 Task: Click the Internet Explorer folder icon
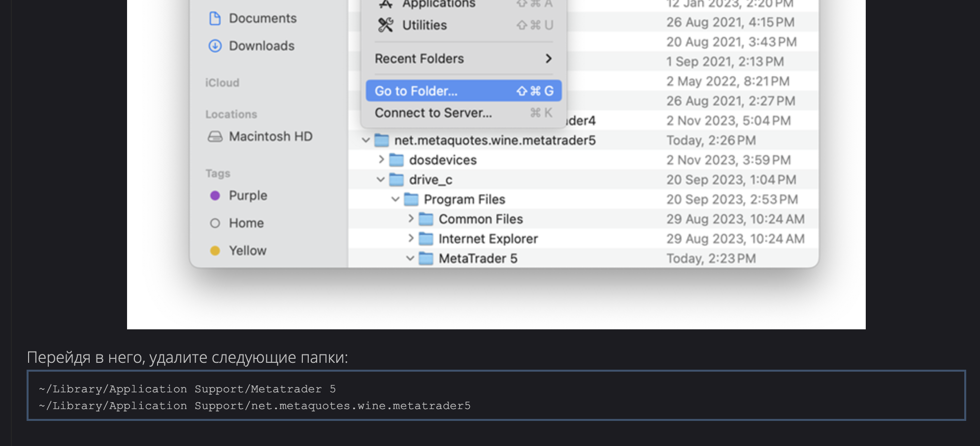(426, 239)
